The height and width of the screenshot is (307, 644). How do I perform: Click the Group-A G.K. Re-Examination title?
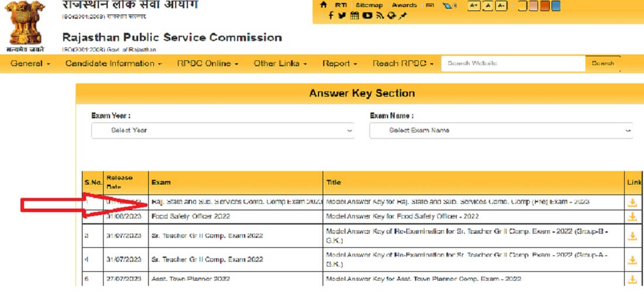point(467,260)
